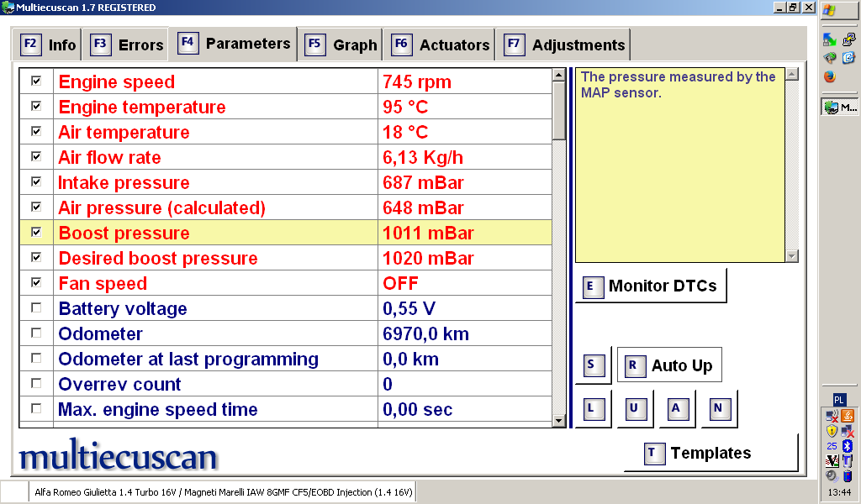This screenshot has width=861, height=504.
Task: Open the F2 Info tab
Action: [x=47, y=45]
